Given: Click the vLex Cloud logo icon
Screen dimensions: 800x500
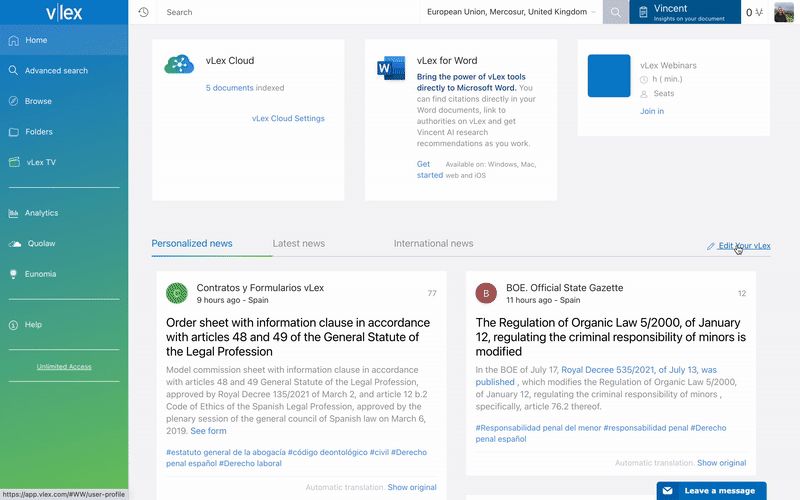Looking at the screenshot, I should click(179, 64).
